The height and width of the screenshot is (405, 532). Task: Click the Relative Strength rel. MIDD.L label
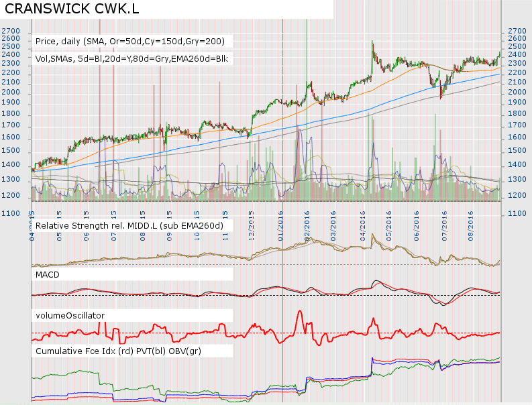click(x=129, y=226)
